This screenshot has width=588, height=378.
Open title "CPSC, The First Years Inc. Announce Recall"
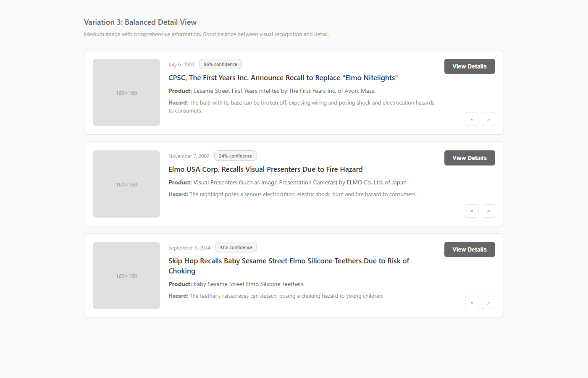coord(283,78)
